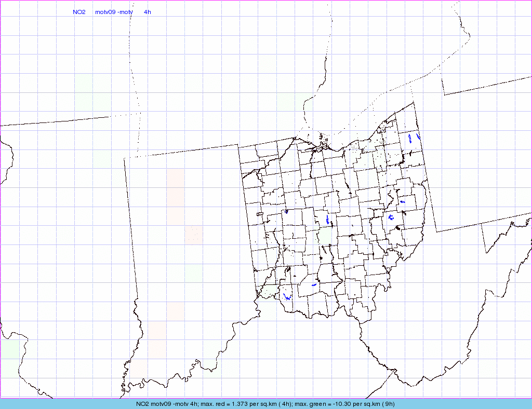Screen dimensions: 532x409
Task: Pick the pale red dotted grid cell
Action: coord(194,235)
